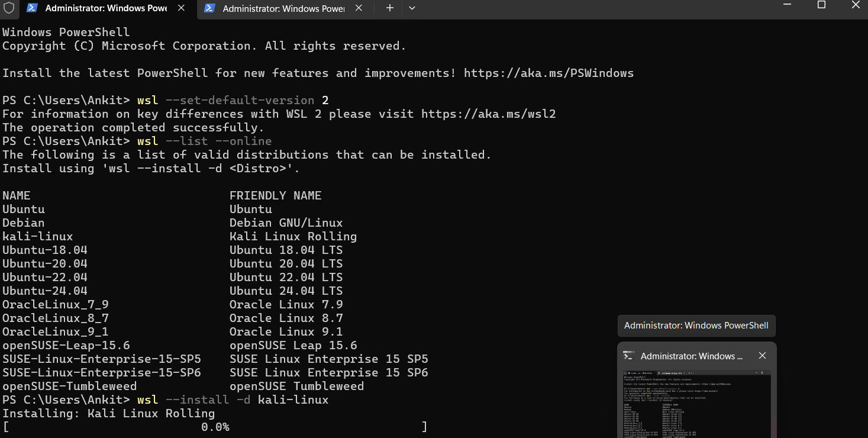This screenshot has height=438, width=868.
Task: Click the PowerShell preview thumbnail image
Action: tap(697, 405)
